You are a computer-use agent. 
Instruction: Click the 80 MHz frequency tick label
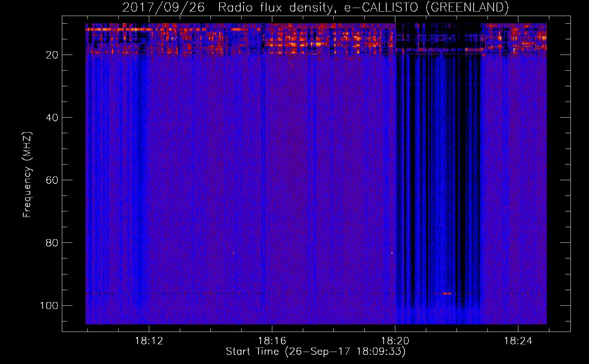[52, 243]
